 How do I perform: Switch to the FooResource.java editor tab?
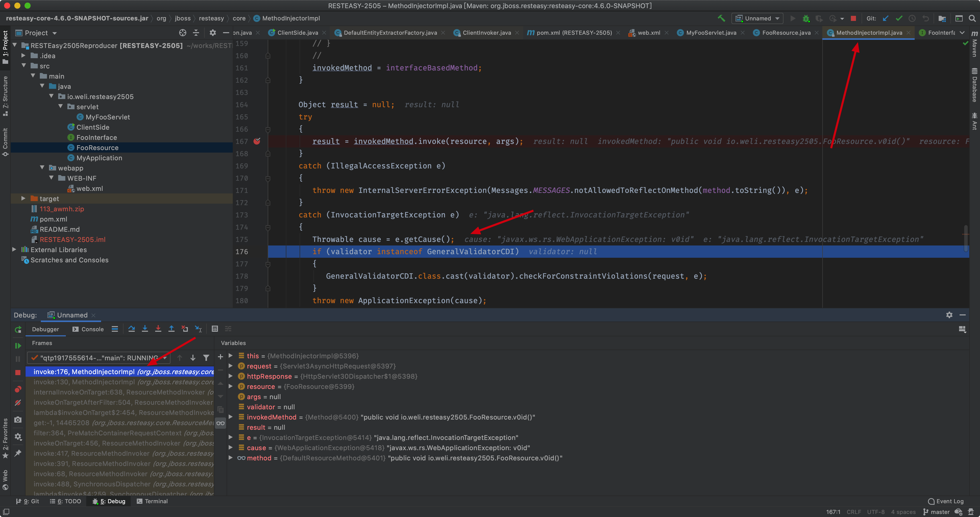tap(786, 33)
